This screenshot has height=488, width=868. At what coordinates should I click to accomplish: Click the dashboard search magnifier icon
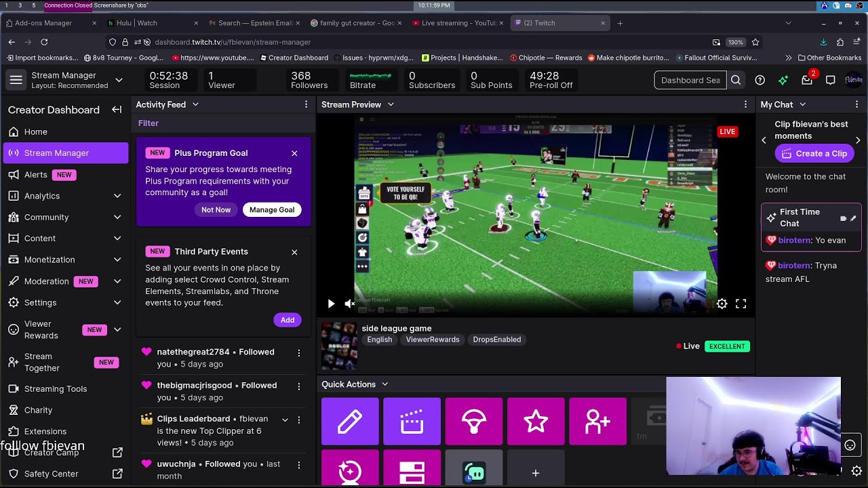pyautogui.click(x=736, y=80)
